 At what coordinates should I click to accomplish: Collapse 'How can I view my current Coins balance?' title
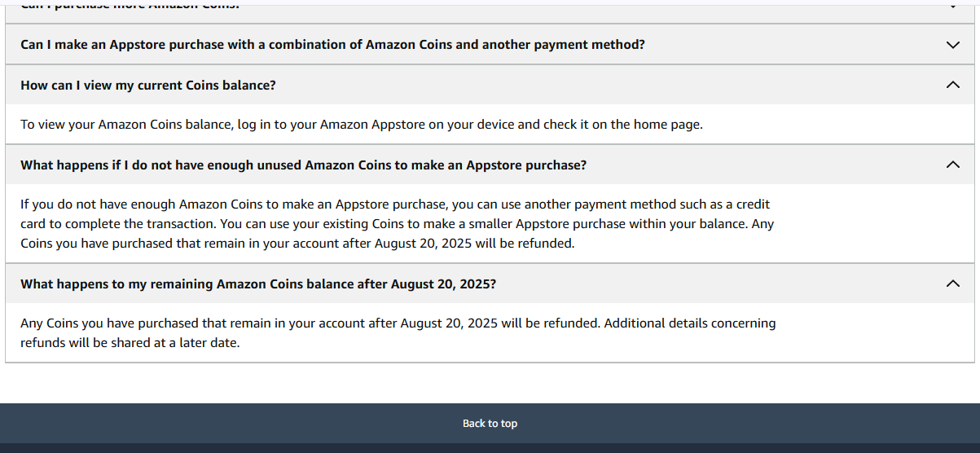click(x=148, y=85)
